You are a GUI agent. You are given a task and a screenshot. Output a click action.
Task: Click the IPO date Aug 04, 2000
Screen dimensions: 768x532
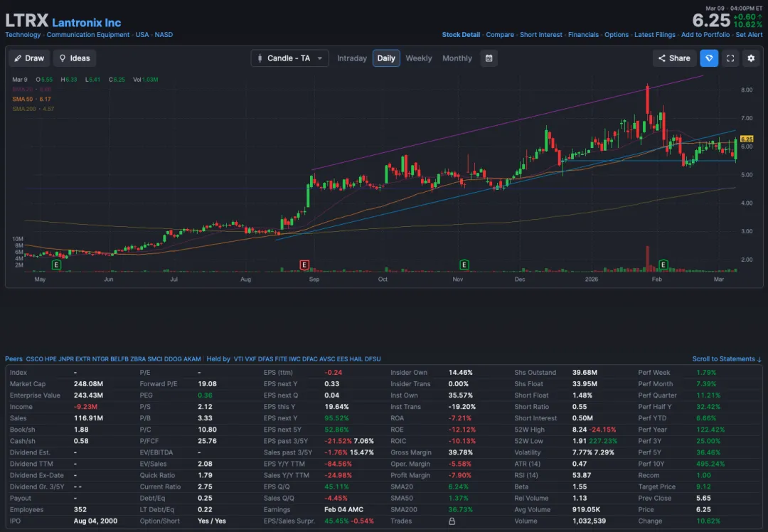pyautogui.click(x=95, y=521)
